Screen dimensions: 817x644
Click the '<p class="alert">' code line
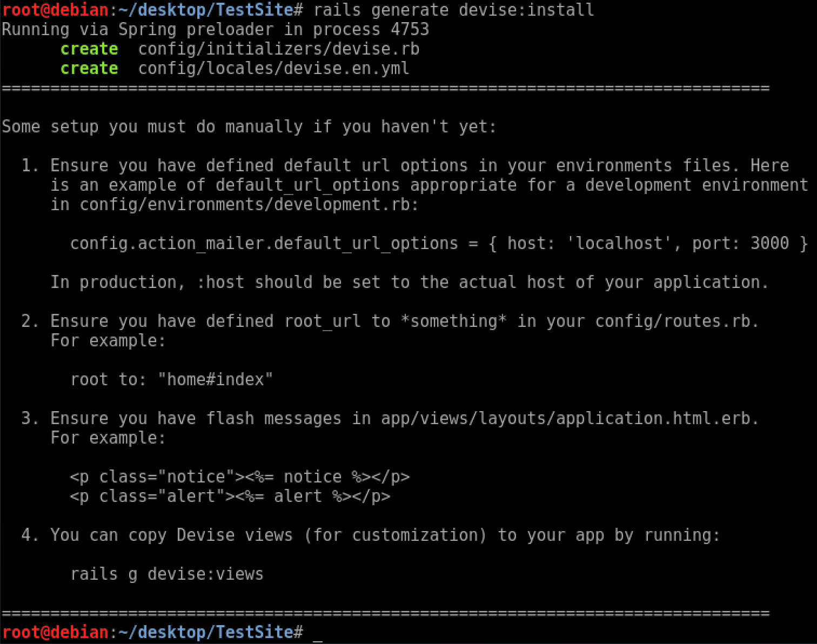tap(230, 497)
